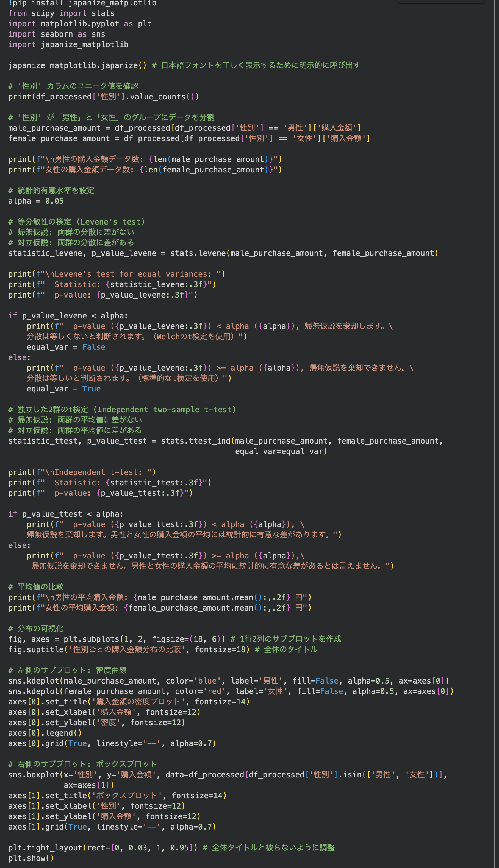Click the axes[0].set_title line
Screen dimensions: 499x868
pos(129,702)
